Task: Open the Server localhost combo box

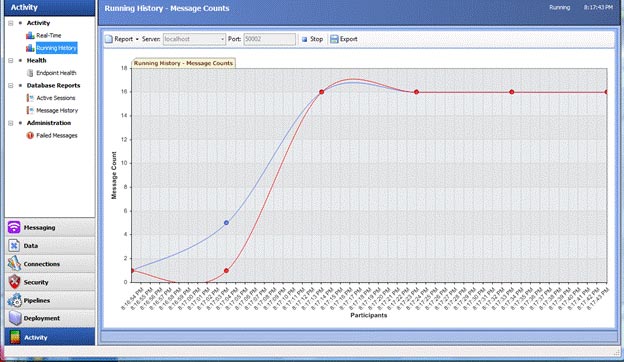Action: pos(194,39)
